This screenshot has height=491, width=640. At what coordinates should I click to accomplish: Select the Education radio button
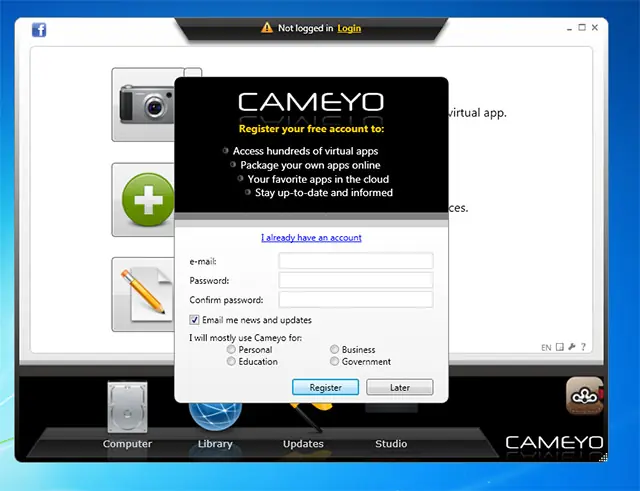[231, 361]
